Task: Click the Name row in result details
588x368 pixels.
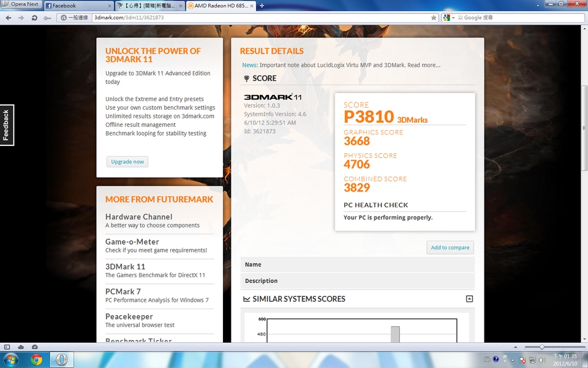Action: click(357, 264)
